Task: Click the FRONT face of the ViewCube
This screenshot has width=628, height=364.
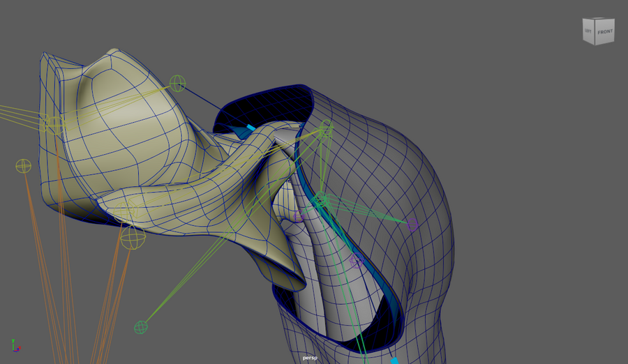Action: tap(604, 32)
